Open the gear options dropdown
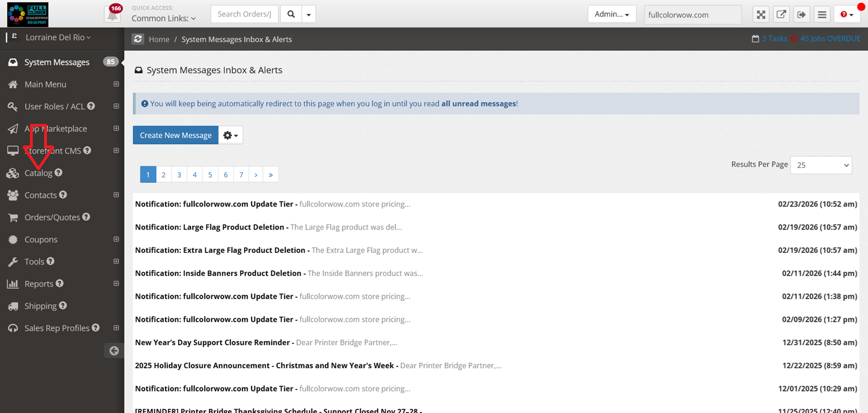Image resolution: width=868 pixels, height=413 pixels. click(231, 135)
